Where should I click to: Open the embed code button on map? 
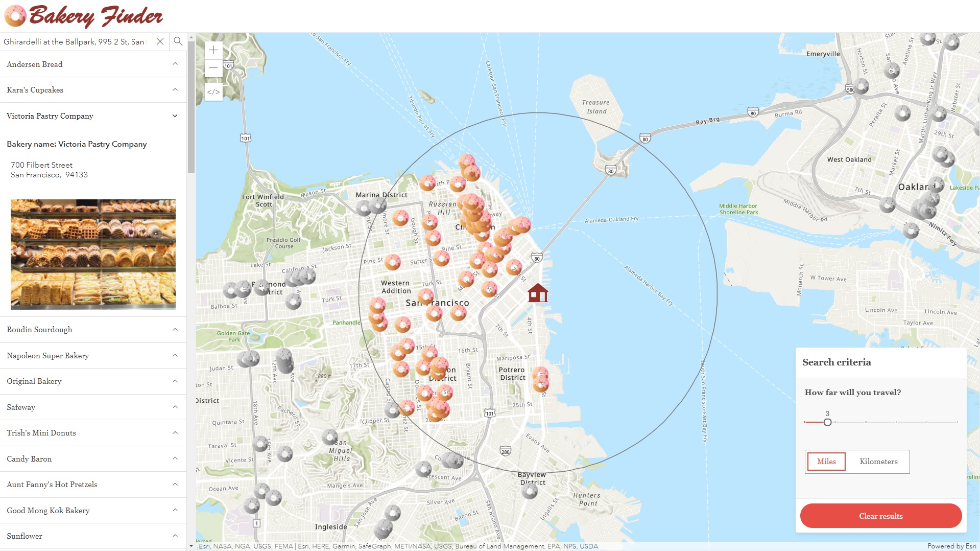pos(213,92)
